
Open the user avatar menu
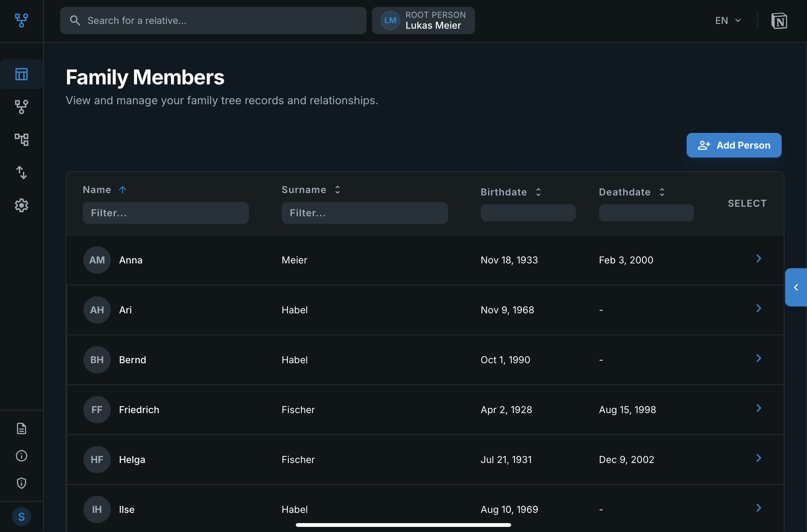22,517
